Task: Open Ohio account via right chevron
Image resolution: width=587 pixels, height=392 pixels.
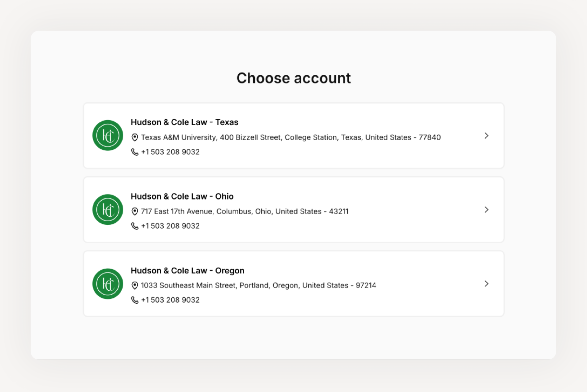Action: click(x=486, y=210)
